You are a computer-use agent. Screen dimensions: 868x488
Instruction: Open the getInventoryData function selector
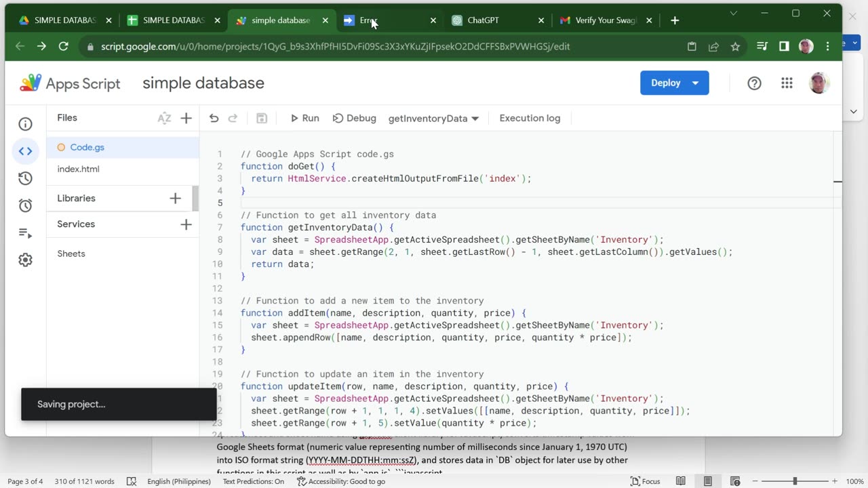(433, 118)
